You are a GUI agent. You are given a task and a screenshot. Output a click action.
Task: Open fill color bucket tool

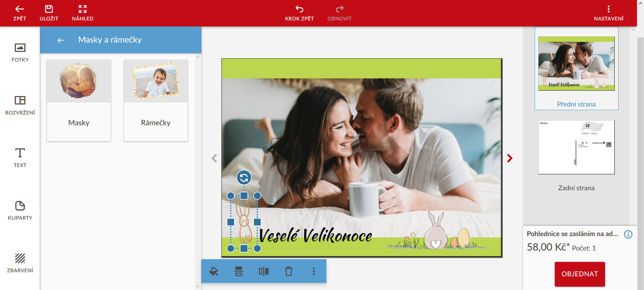[x=214, y=271]
